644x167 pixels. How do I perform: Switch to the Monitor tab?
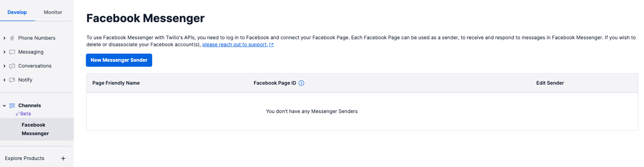pyautogui.click(x=53, y=12)
